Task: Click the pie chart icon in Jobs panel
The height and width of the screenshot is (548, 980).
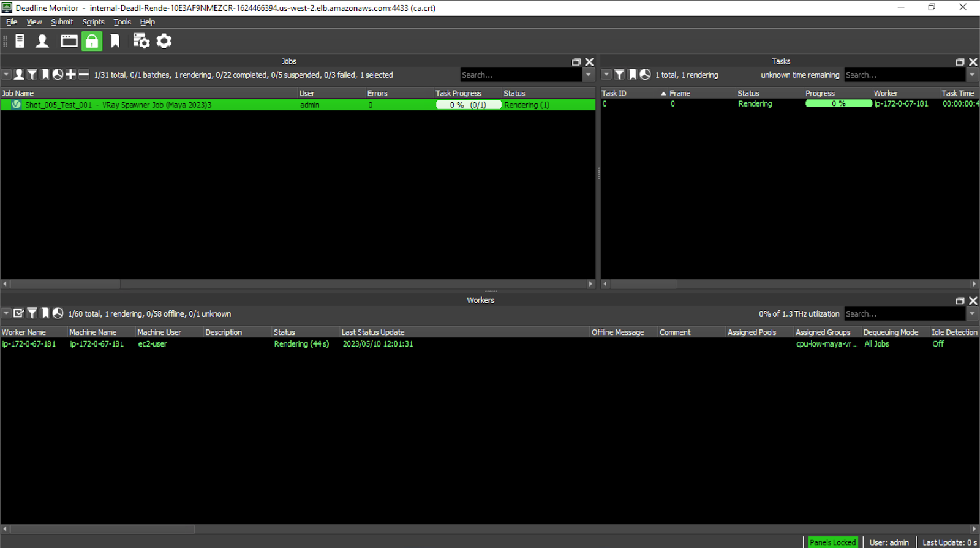Action: [58, 75]
